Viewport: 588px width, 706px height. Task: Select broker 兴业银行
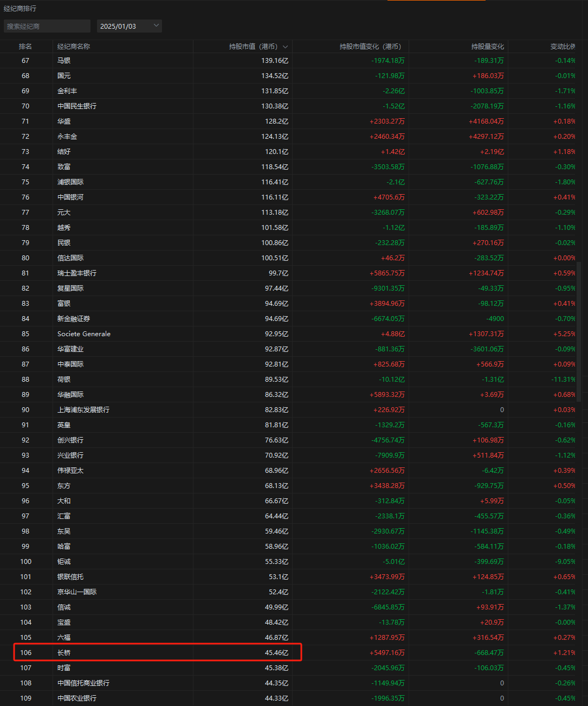[70, 455]
